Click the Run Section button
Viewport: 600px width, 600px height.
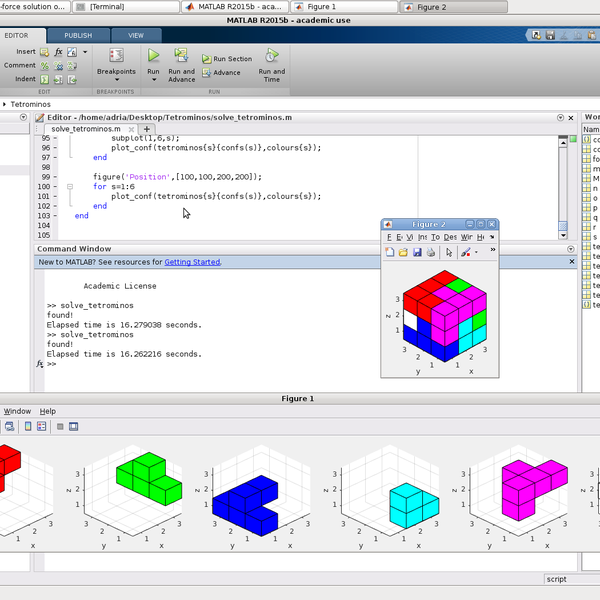(x=227, y=59)
